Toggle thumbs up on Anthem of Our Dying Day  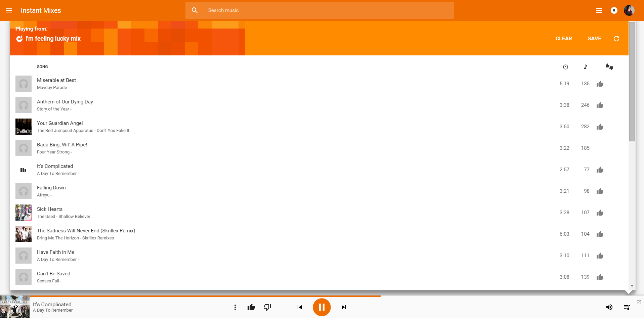click(x=600, y=105)
